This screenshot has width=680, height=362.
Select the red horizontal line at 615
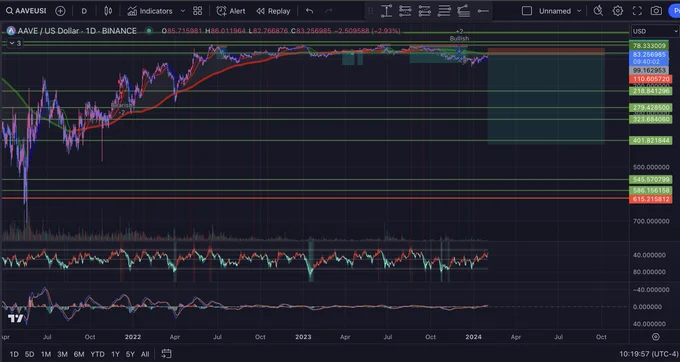(x=315, y=199)
